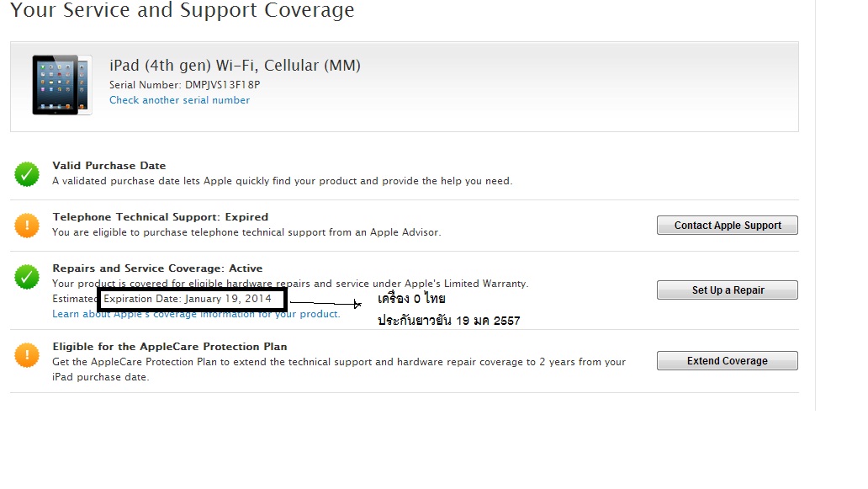Image resolution: width=868 pixels, height=489 pixels.
Task: Click the 'Serial Number: DMPJVS13F18P' text
Action: tap(184, 85)
